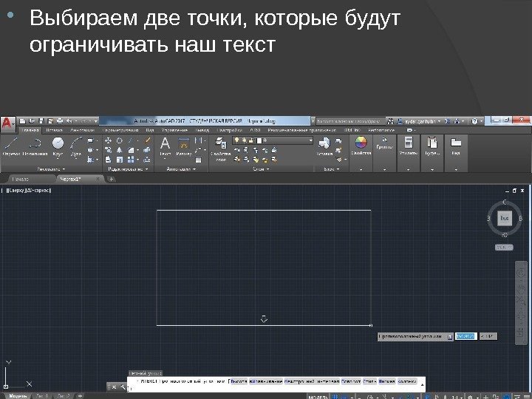Image resolution: width=532 pixels, height=399 pixels.
Task: Select the Размер (Dimension) tool
Action: (184, 146)
